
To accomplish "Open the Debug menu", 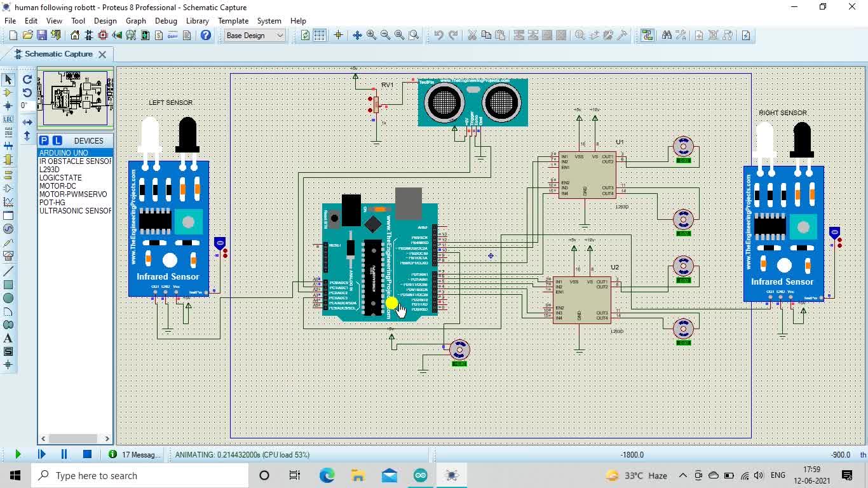I will coord(166,20).
